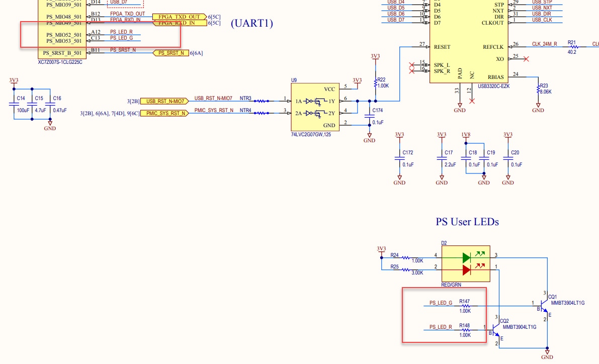Screen dimensions: 599x364
Task: Select resistor R147 symbol
Action: tap(465, 306)
